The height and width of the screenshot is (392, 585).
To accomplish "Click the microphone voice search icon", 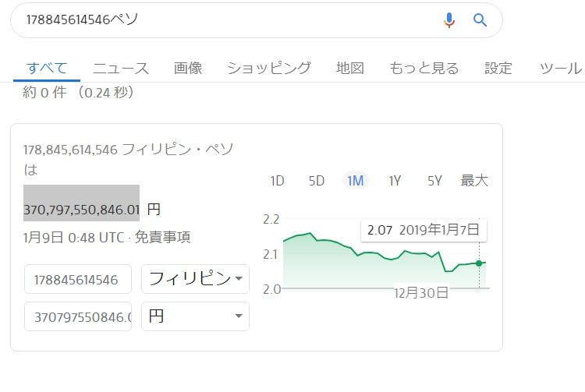I will 449,20.
